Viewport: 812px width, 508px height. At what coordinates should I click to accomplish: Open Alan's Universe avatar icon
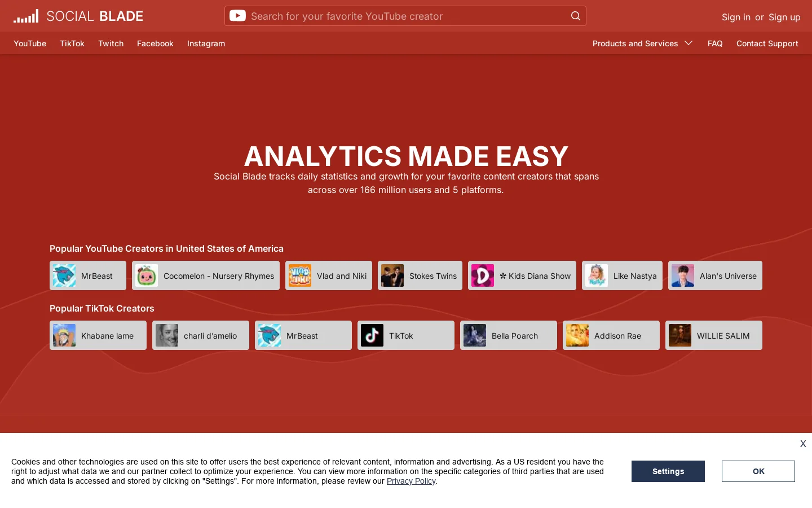(x=683, y=275)
